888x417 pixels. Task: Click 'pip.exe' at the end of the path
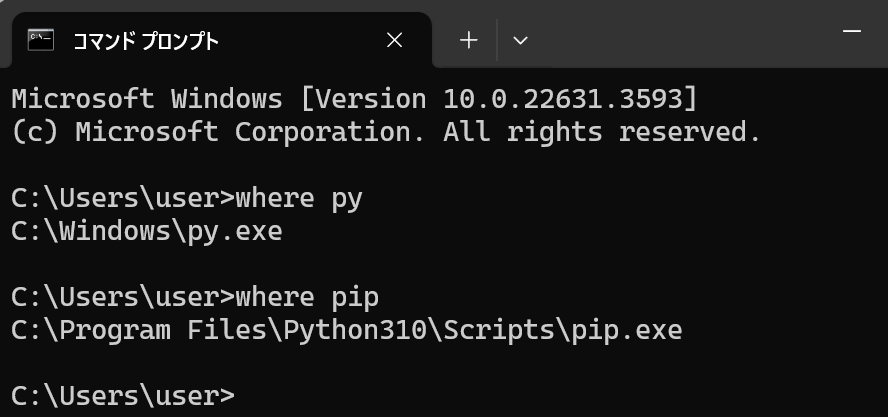[x=626, y=331]
